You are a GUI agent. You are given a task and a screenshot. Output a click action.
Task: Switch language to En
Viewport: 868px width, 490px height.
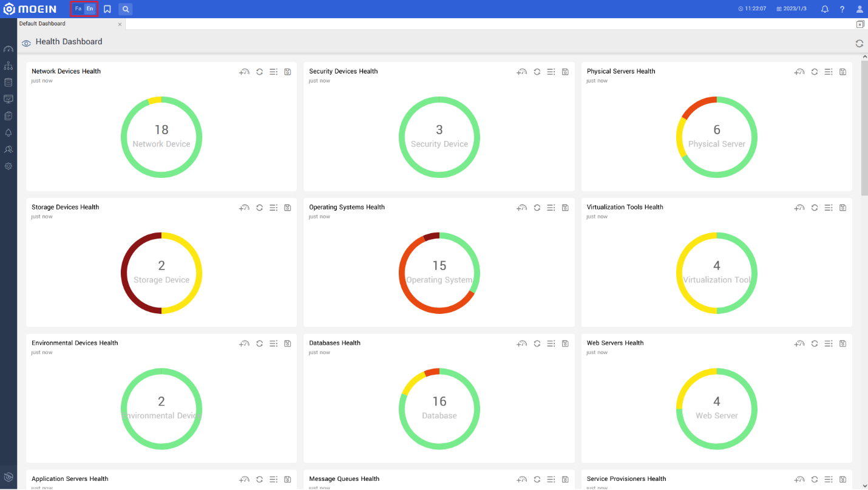[90, 9]
